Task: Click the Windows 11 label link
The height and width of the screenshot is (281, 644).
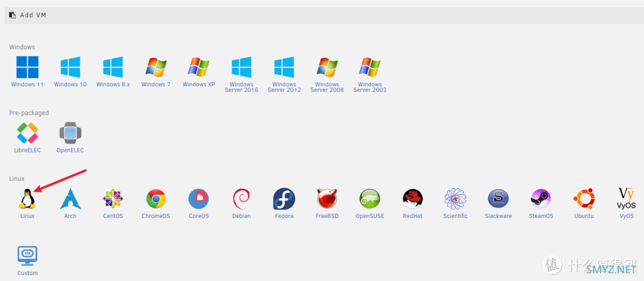Action: click(x=27, y=85)
